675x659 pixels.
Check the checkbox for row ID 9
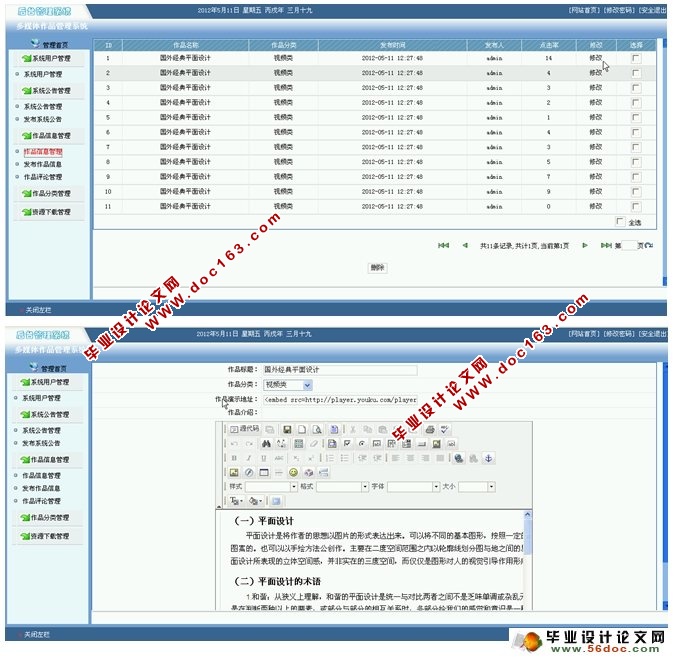635,177
